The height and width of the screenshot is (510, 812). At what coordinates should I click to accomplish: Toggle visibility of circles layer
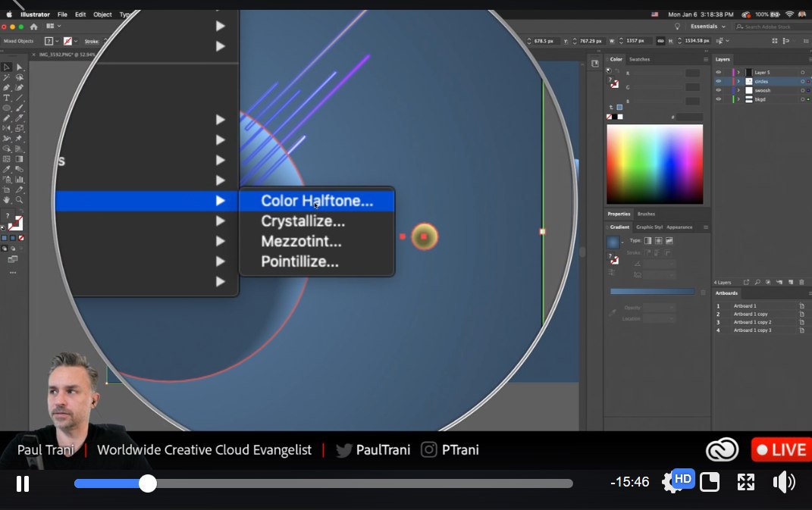coord(718,81)
